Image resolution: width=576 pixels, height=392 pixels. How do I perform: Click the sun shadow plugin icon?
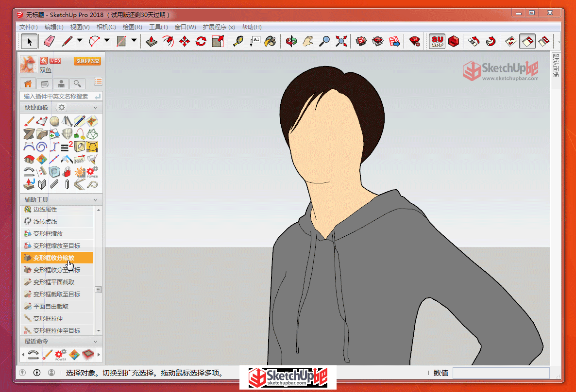point(79,172)
